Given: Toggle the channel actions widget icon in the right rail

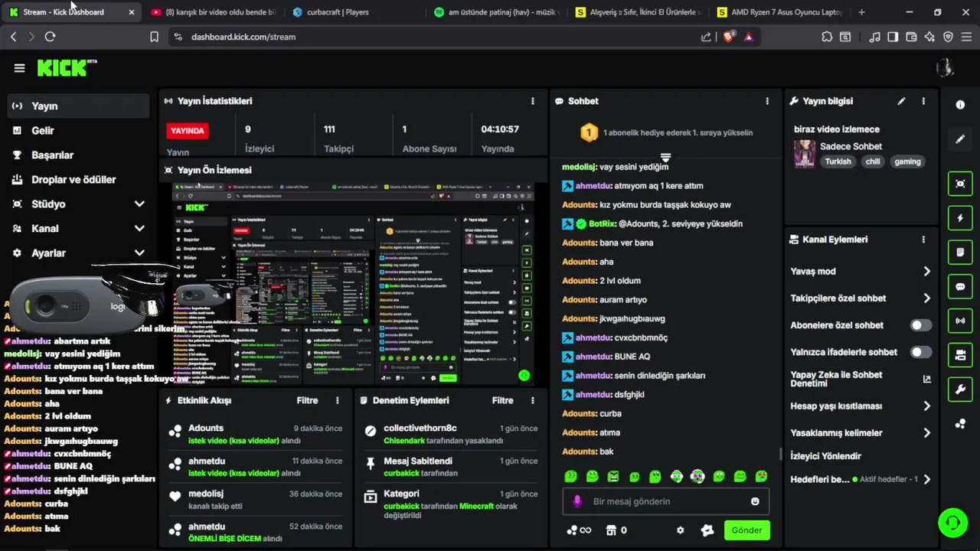Looking at the screenshot, I should pyautogui.click(x=960, y=355).
